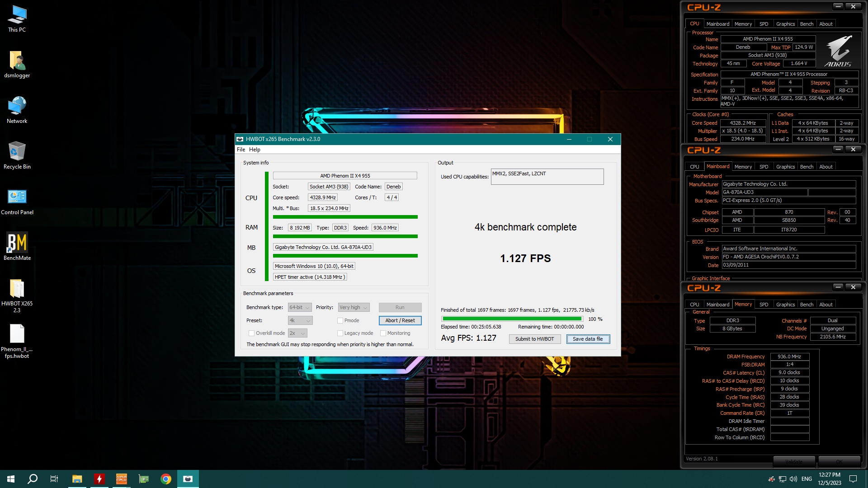Click the DRAM Frequency 936.0 MHz value
This screenshot has width=868, height=488.
(x=789, y=357)
